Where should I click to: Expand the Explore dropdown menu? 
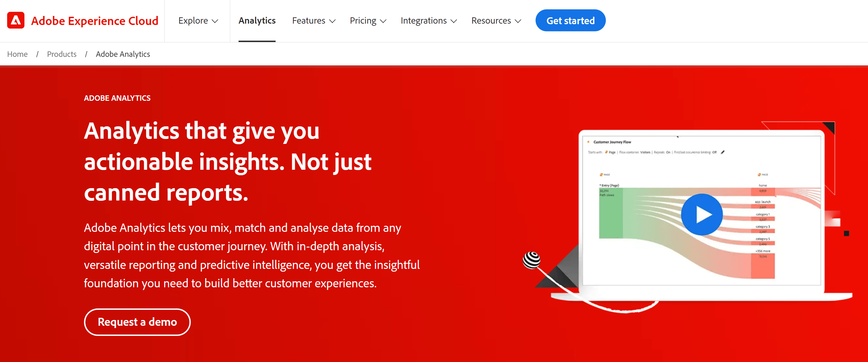coord(198,21)
